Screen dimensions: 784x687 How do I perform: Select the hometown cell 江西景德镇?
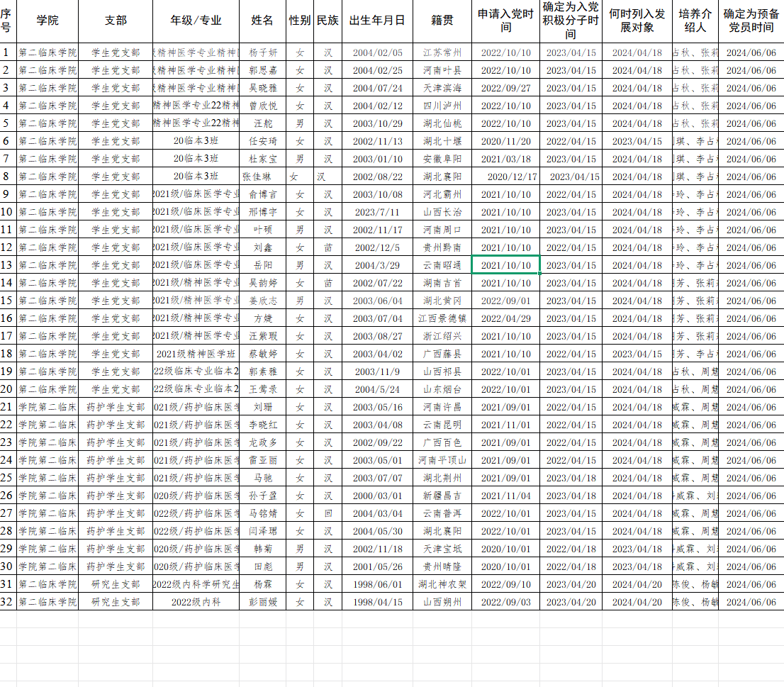(442, 318)
